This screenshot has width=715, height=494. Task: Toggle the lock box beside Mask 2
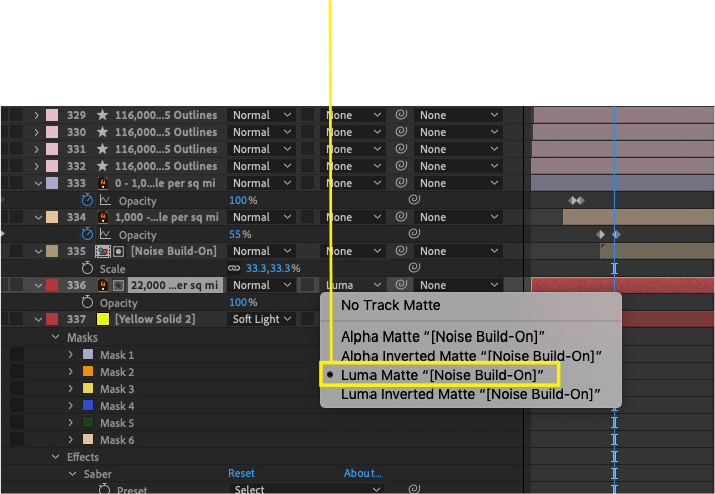tap(17, 371)
